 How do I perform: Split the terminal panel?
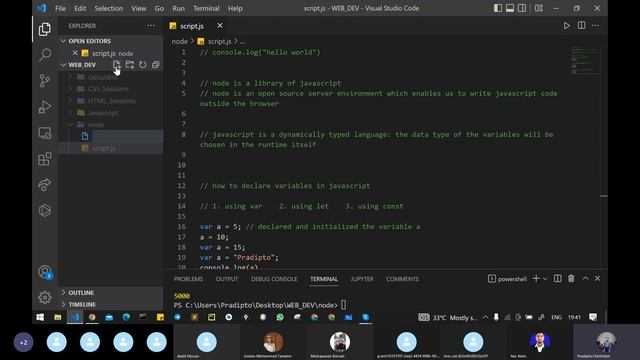(x=558, y=279)
